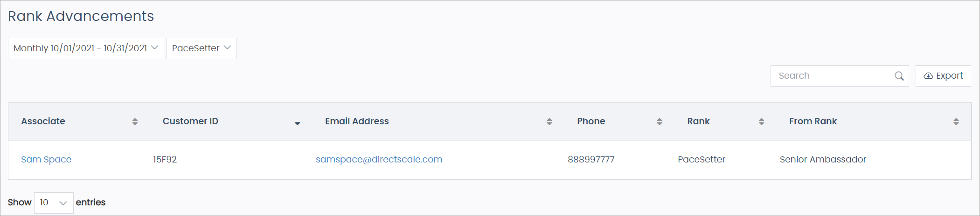Click the Email Address column header
This screenshot has height=216, width=980.
pyautogui.click(x=357, y=121)
